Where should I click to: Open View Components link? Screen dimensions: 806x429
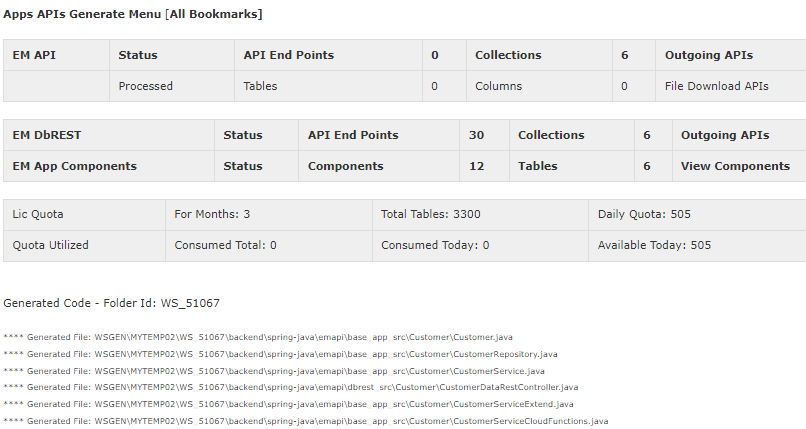[735, 166]
